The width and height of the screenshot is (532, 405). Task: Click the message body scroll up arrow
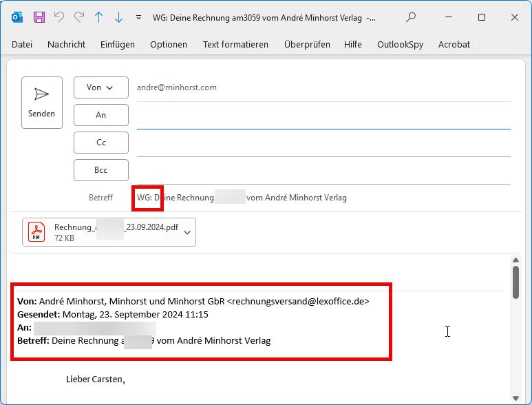tap(515, 260)
